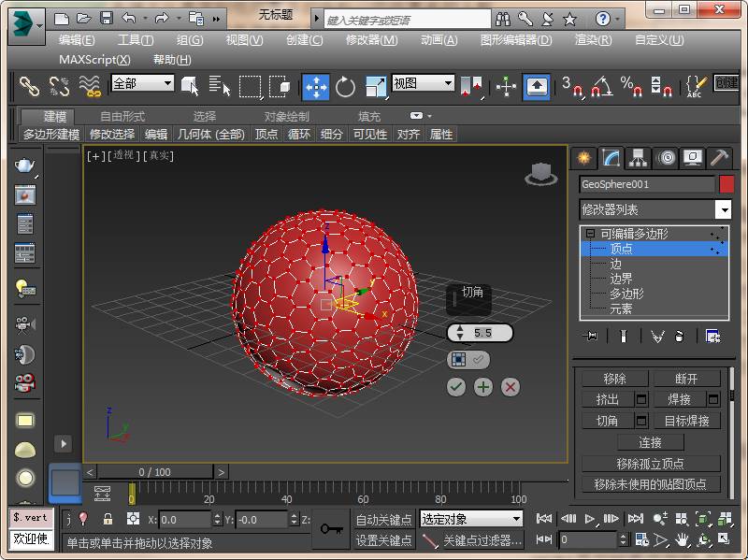Click the 目标焊接 button

coord(686,421)
